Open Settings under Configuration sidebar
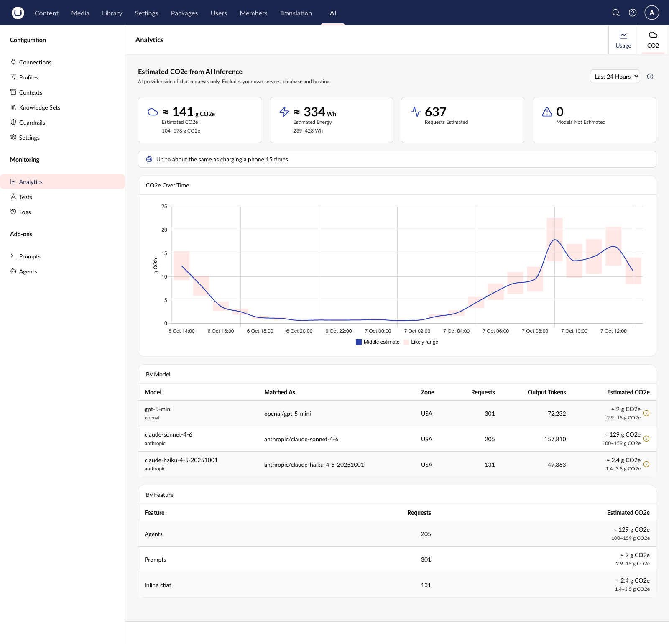669x644 pixels. point(63,138)
